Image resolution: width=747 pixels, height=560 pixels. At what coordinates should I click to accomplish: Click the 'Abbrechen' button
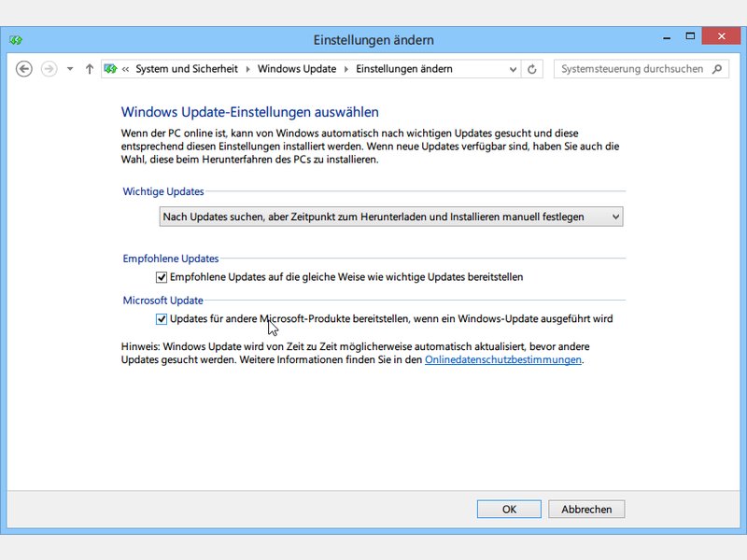pyautogui.click(x=586, y=509)
